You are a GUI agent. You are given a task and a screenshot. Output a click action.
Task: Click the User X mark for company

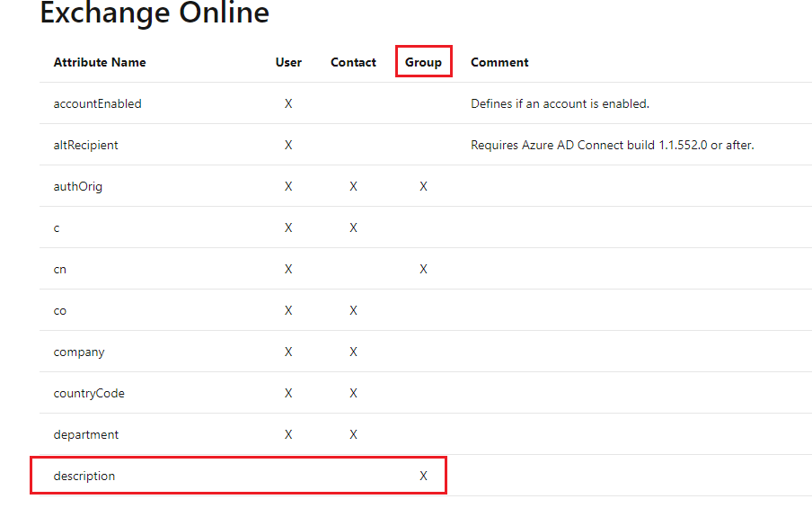pyautogui.click(x=288, y=352)
